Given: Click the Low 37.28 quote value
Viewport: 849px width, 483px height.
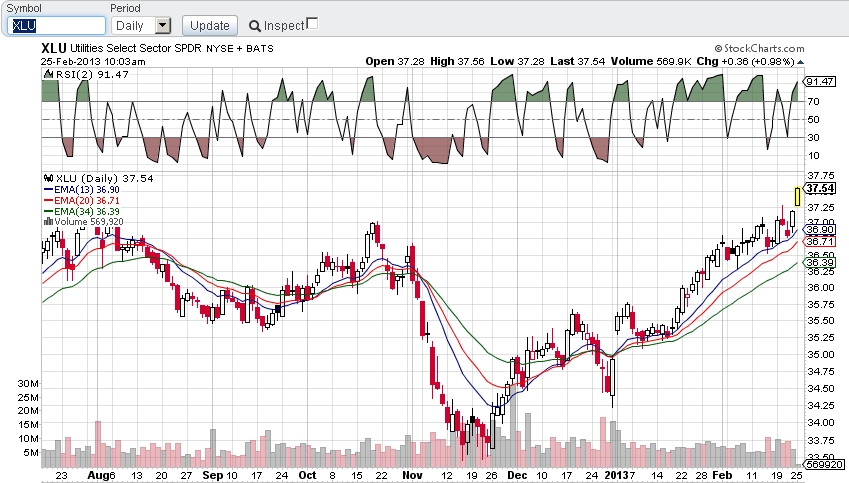Looking at the screenshot, I should coord(517,61).
